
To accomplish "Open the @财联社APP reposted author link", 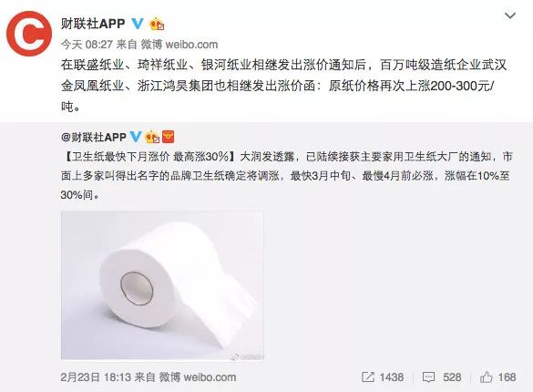I will point(94,137).
